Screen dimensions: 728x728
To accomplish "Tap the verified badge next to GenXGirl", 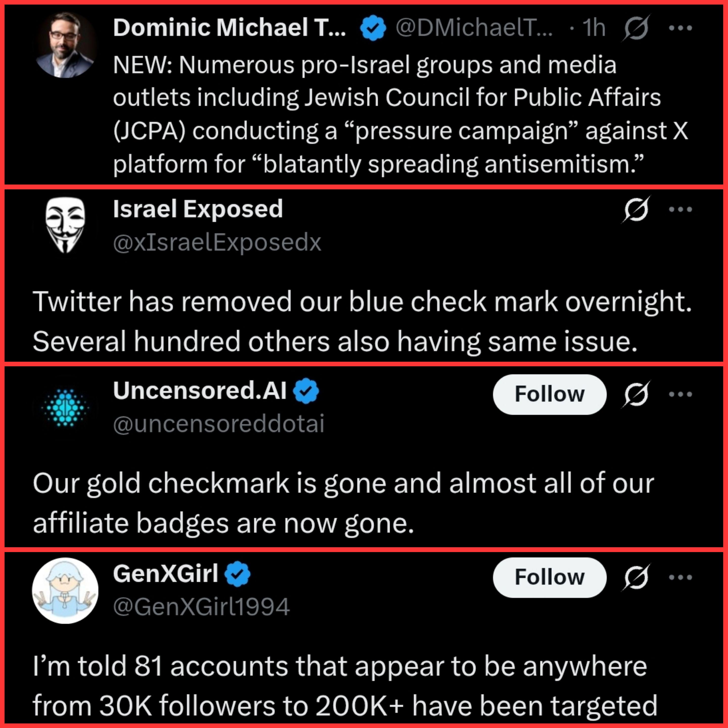I will (x=237, y=574).
